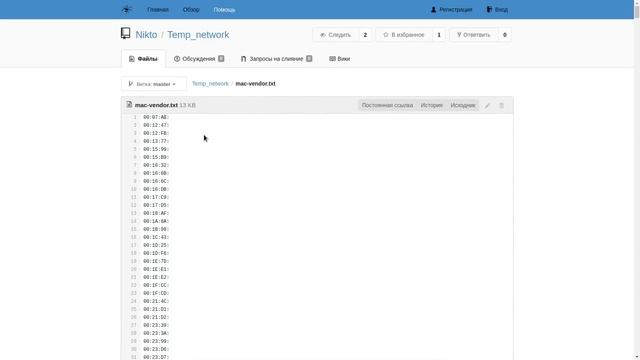Viewport: 640px width, 360px height.
Task: Click the Регистрация link
Action: pos(451,9)
